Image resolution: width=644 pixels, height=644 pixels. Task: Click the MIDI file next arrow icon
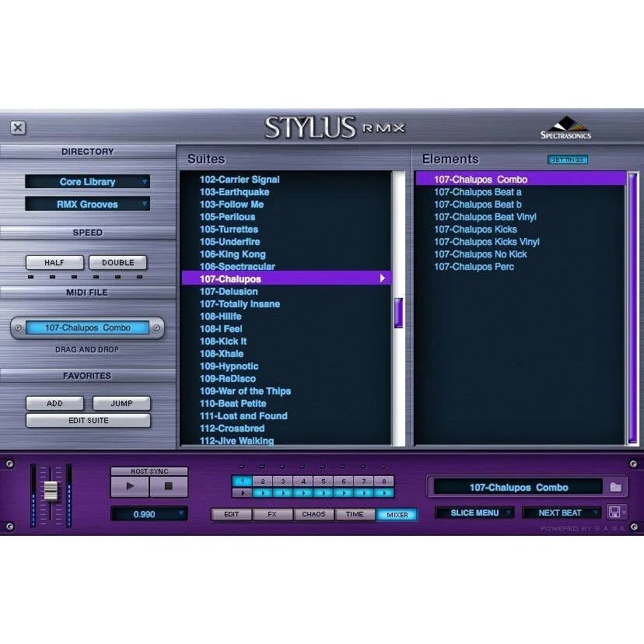[x=156, y=327]
